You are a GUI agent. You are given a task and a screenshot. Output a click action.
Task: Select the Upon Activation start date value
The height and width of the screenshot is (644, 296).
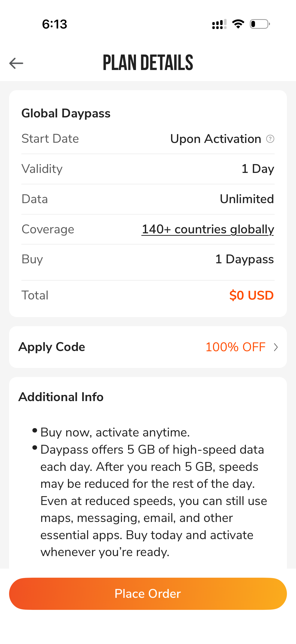[215, 139]
